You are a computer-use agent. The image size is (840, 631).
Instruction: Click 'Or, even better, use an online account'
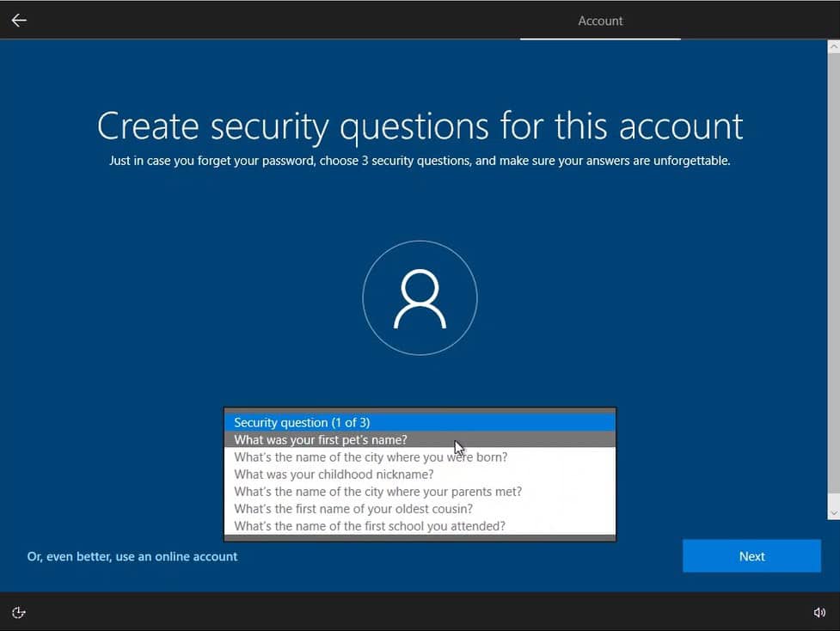[132, 556]
